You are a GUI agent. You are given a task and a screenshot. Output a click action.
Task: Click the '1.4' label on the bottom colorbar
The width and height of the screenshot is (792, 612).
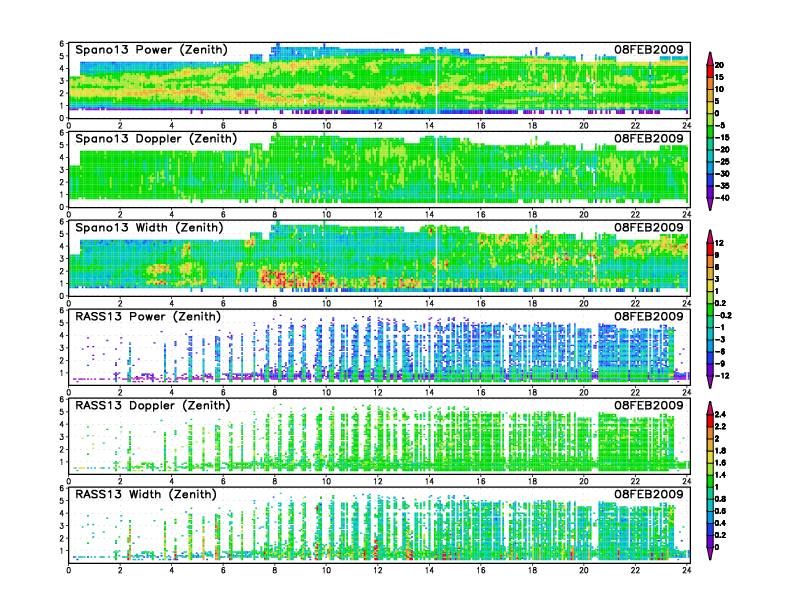720,475
